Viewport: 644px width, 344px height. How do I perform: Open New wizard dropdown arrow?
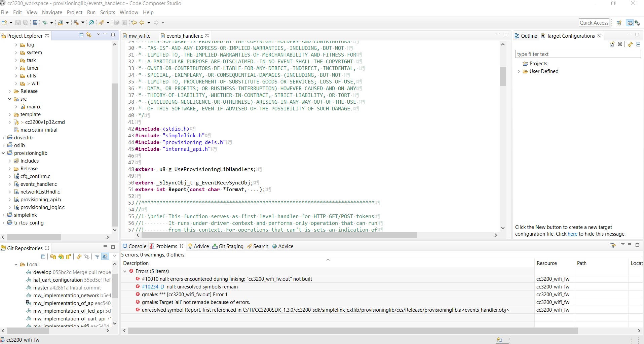11,23
